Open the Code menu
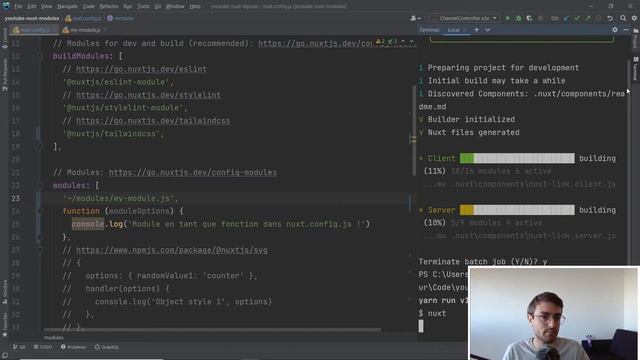 pyautogui.click(x=88, y=6)
